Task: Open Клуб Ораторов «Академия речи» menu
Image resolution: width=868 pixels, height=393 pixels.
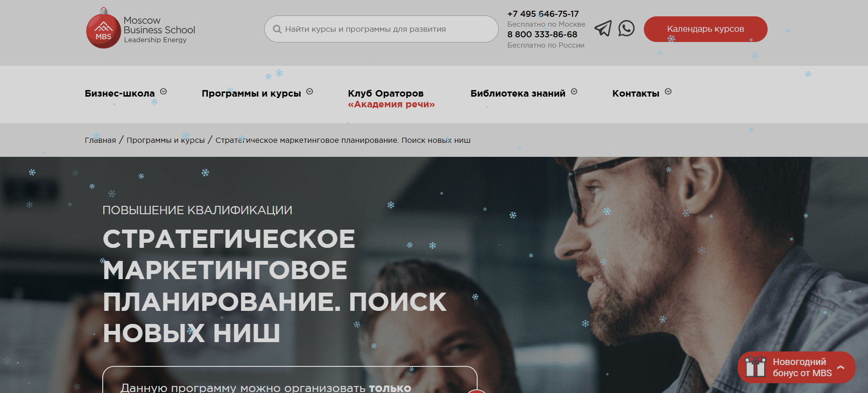Action: coord(391,98)
